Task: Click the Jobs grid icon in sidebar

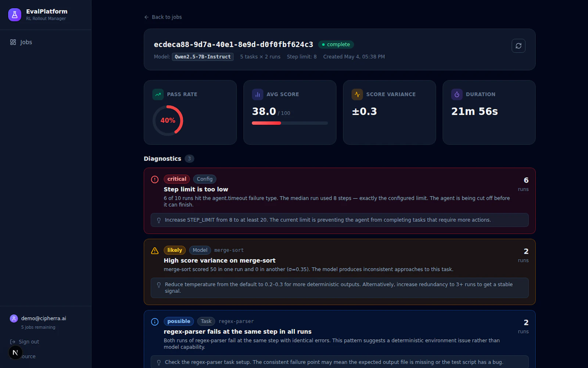Action: pyautogui.click(x=13, y=42)
